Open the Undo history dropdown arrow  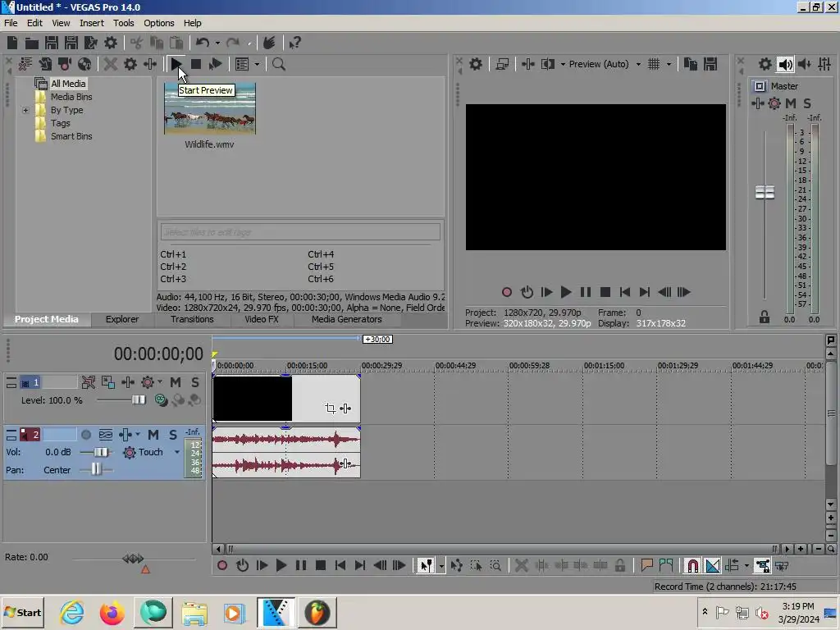pyautogui.click(x=217, y=43)
